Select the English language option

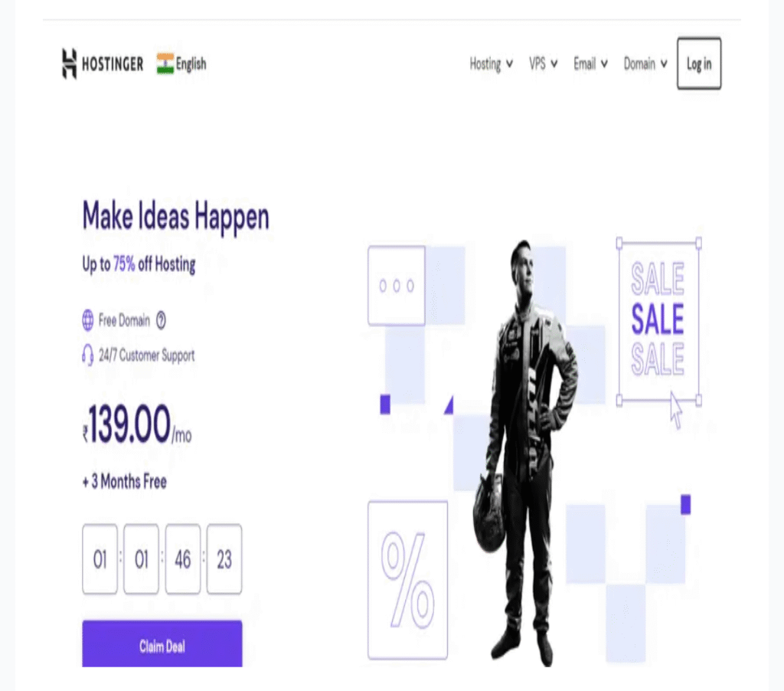coord(191,64)
